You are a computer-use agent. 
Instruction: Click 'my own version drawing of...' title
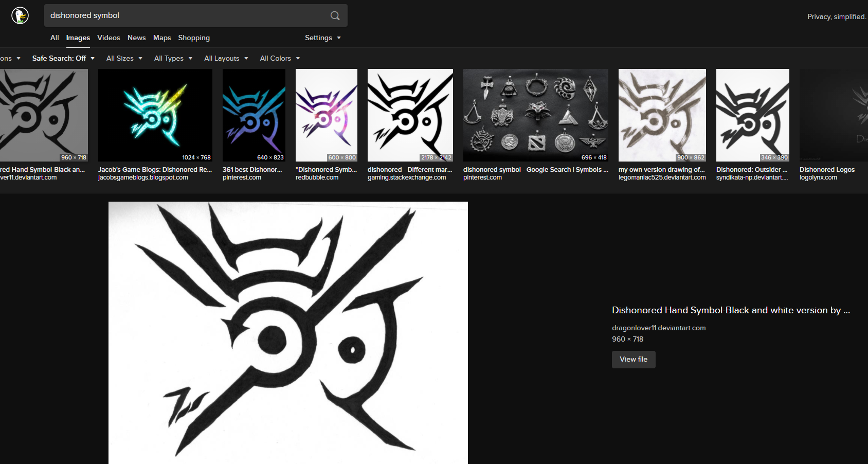662,169
